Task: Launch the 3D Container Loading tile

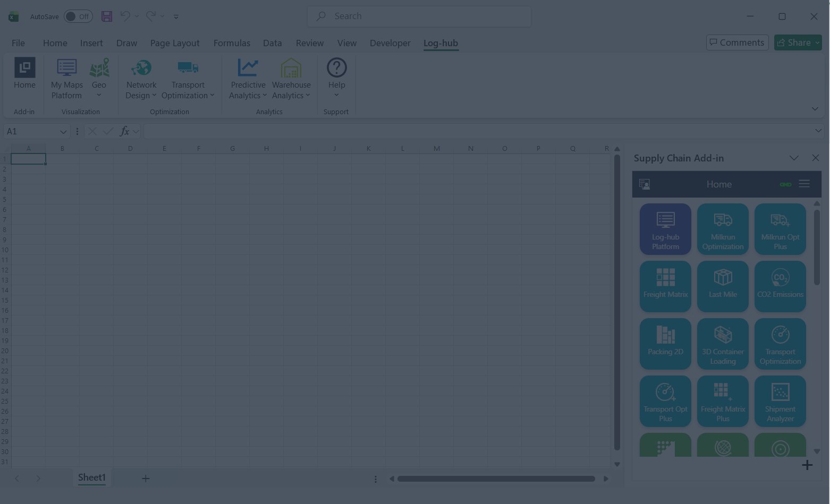Action: pyautogui.click(x=723, y=344)
